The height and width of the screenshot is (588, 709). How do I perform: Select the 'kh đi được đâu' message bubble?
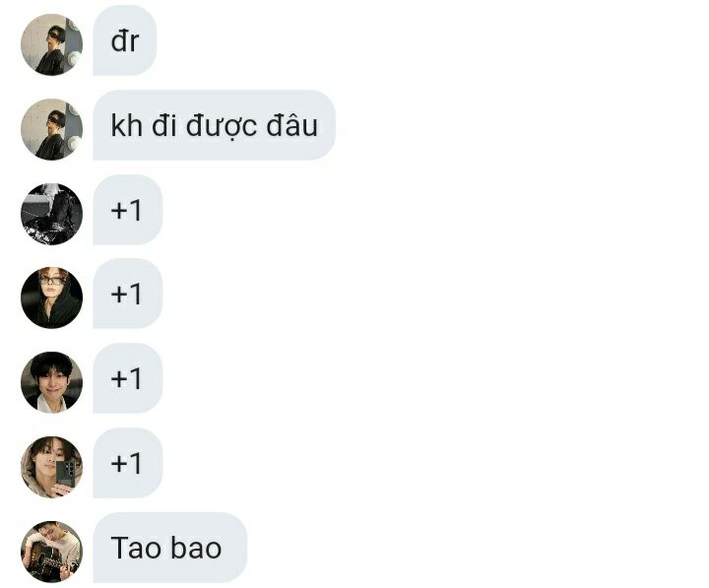tap(214, 125)
